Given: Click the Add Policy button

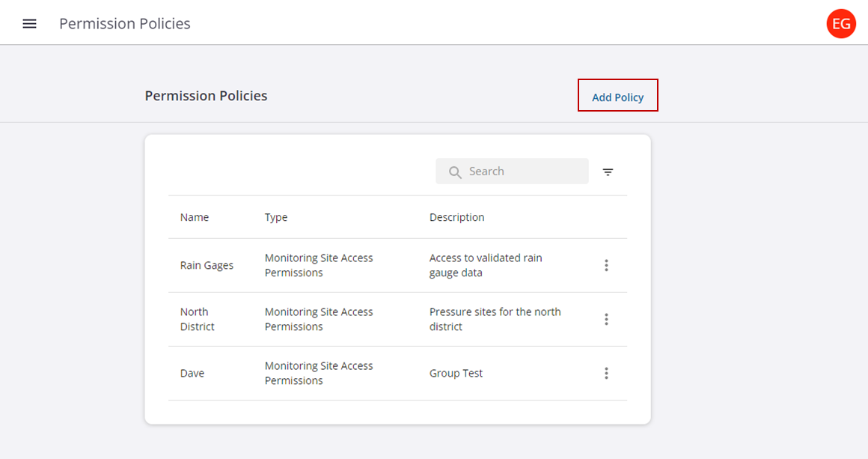Looking at the screenshot, I should click(617, 97).
